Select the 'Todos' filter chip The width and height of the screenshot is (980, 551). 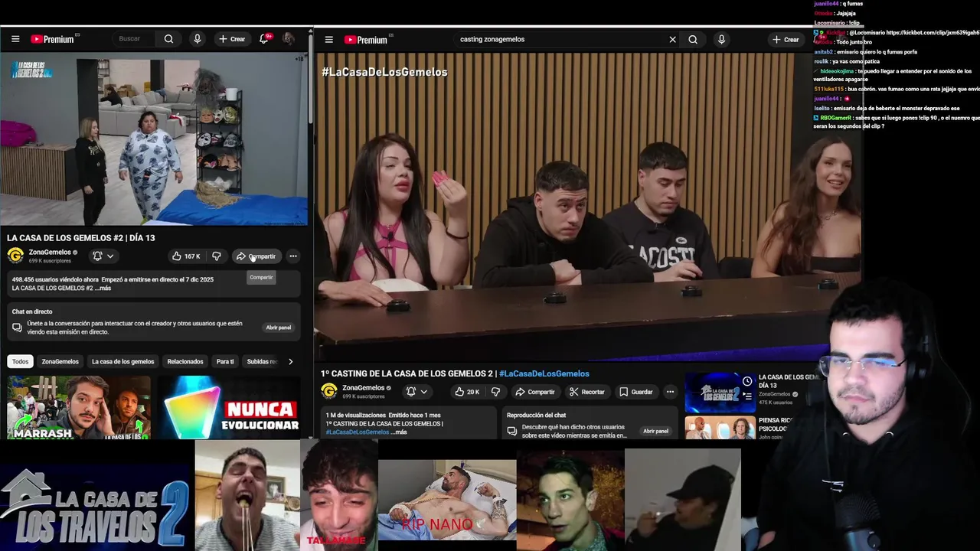(20, 361)
